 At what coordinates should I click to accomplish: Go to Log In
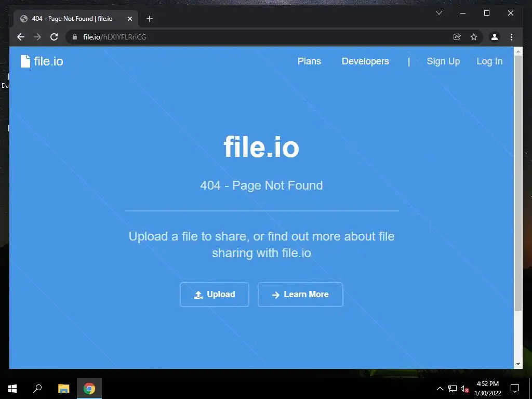click(489, 61)
